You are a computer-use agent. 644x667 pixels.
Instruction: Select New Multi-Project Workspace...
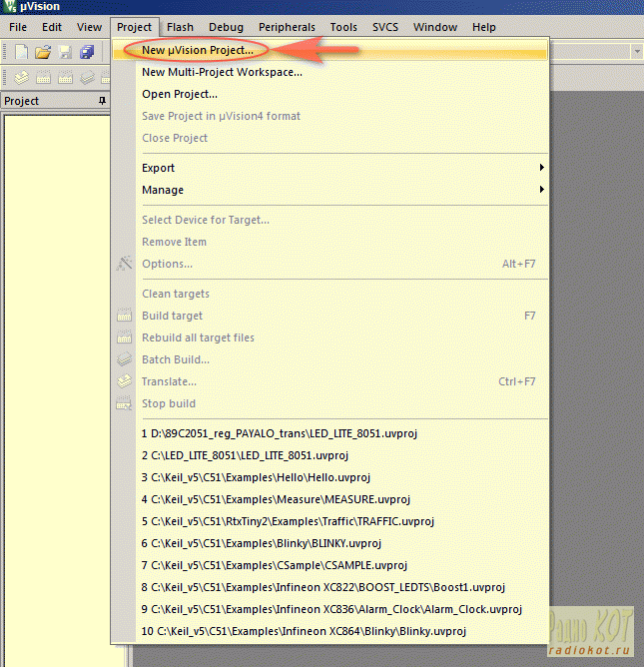[x=329, y=72]
